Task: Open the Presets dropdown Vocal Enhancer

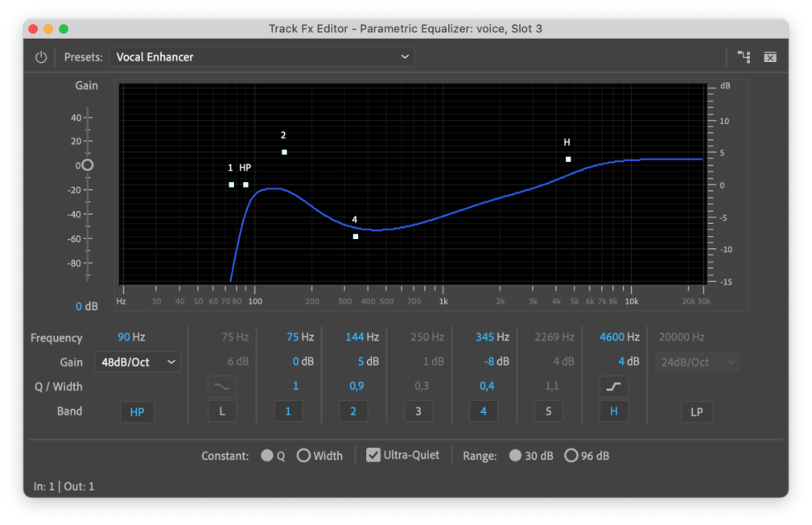Action: 262,57
